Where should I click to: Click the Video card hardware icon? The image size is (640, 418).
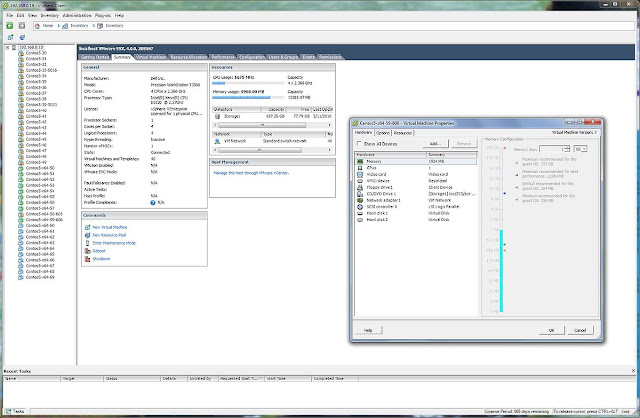coord(360,174)
